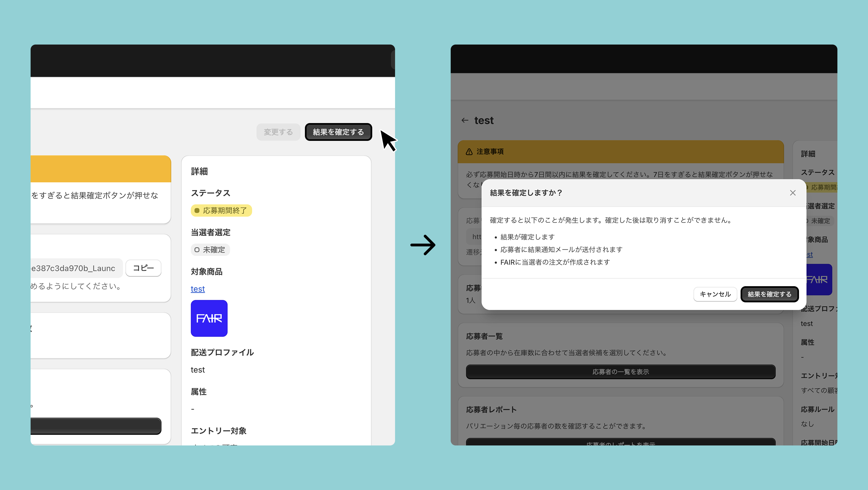Click the 応募者の一覧を表示 button

coord(620,372)
